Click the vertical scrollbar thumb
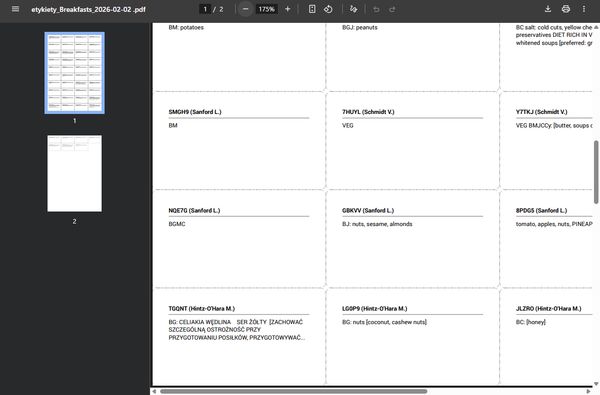Viewport: 600px width, 395px height. [x=596, y=172]
